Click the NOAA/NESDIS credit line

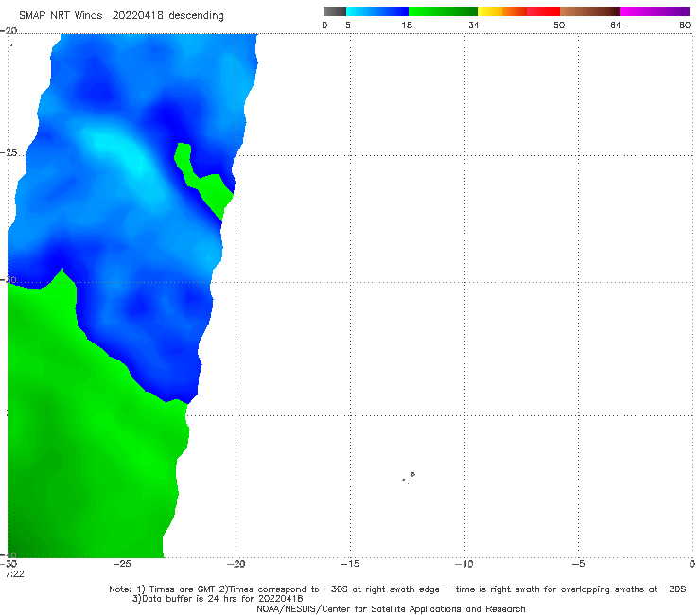tap(391, 609)
